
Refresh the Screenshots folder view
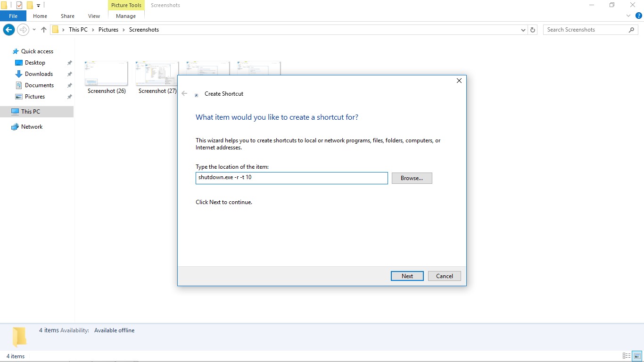(533, 30)
